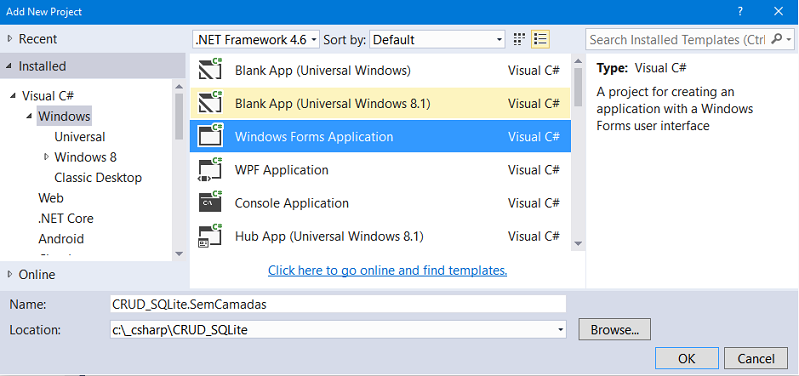The width and height of the screenshot is (799, 376).
Task: Collapse the Installed section
Action: point(10,66)
